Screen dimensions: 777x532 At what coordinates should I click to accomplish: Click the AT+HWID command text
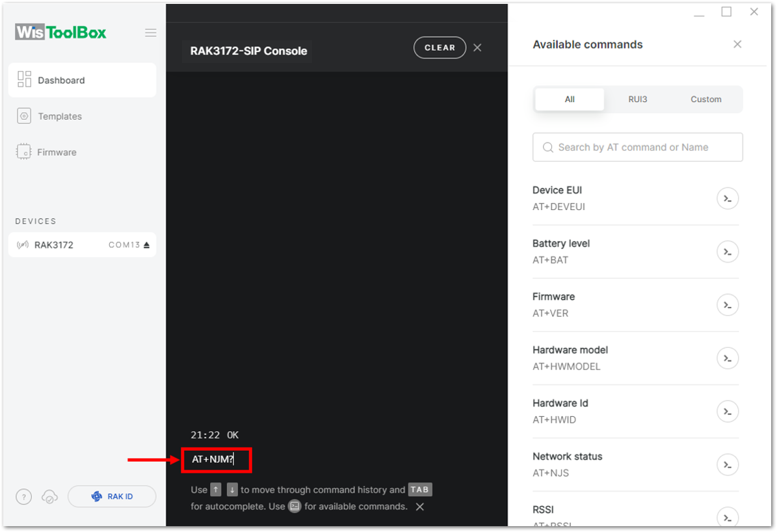[x=554, y=420]
